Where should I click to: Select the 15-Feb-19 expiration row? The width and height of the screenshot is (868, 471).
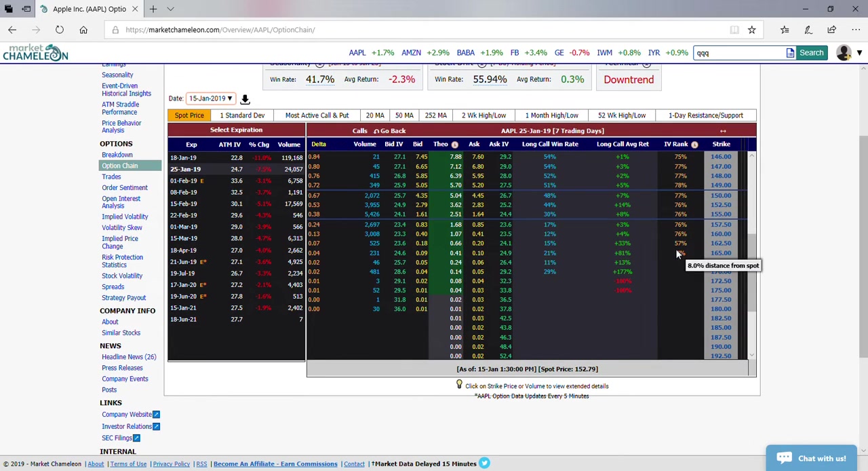click(x=184, y=204)
